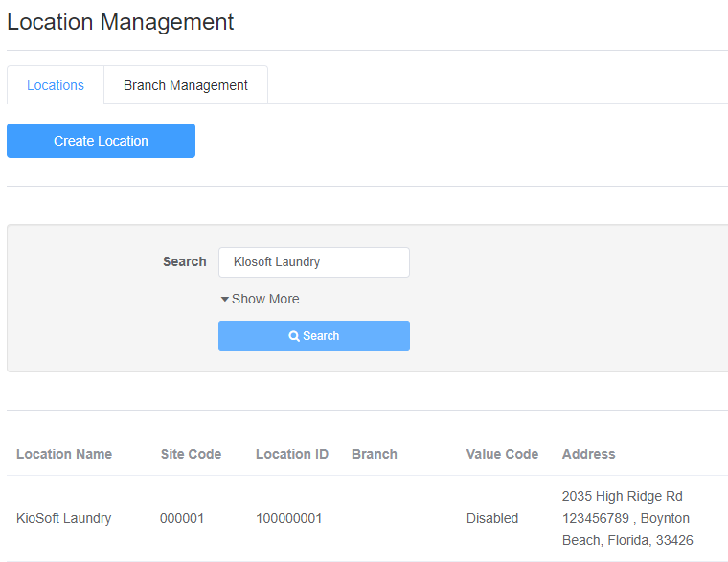Image resolution: width=728 pixels, height=562 pixels.
Task: Click the Location Name column header
Action: pos(64,454)
